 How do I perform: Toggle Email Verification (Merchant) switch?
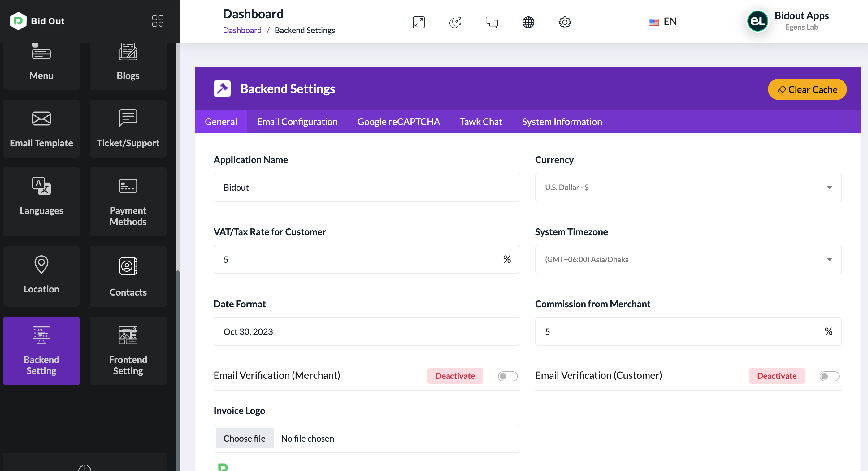pyautogui.click(x=507, y=376)
